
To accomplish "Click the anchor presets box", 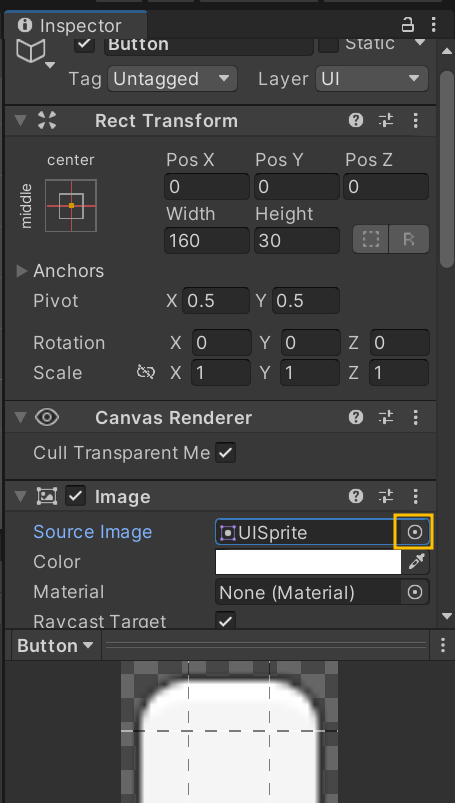I will (x=71, y=205).
